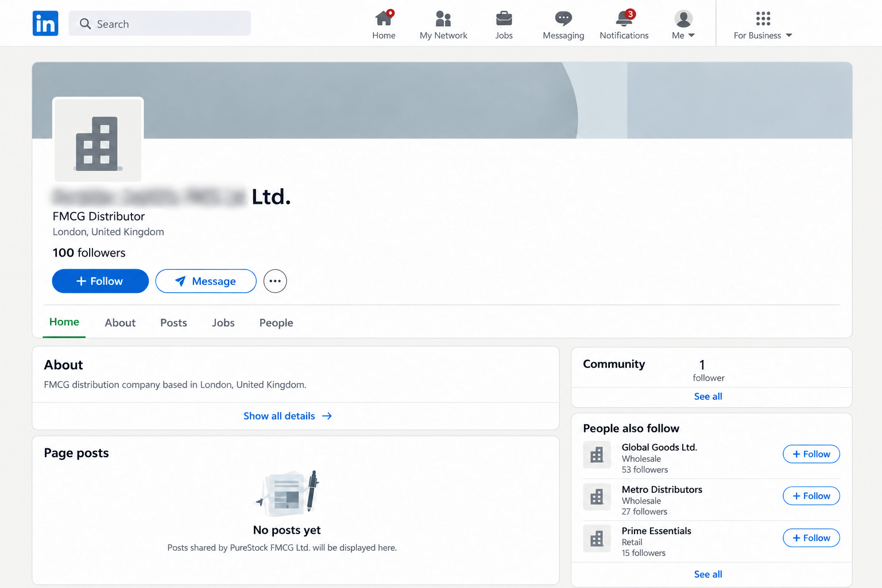Follow this FMCG Distributor company
Image resolution: width=882 pixels, height=588 pixels.
[100, 281]
